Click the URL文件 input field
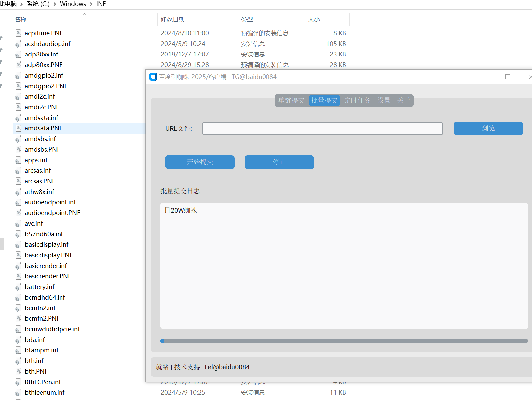 point(323,128)
